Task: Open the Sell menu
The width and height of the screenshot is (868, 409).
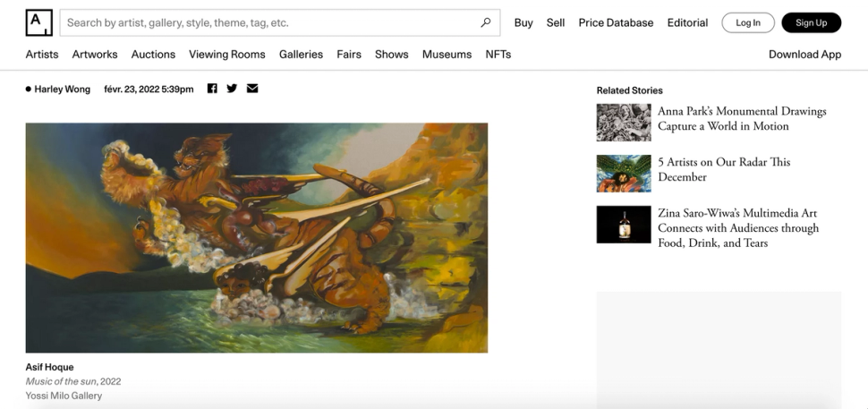Action: 556,22
